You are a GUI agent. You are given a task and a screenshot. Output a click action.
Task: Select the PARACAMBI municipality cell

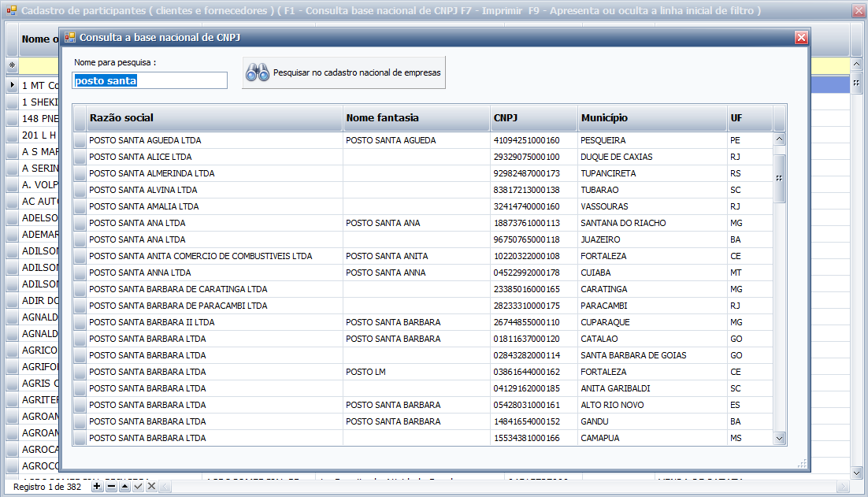(x=652, y=306)
